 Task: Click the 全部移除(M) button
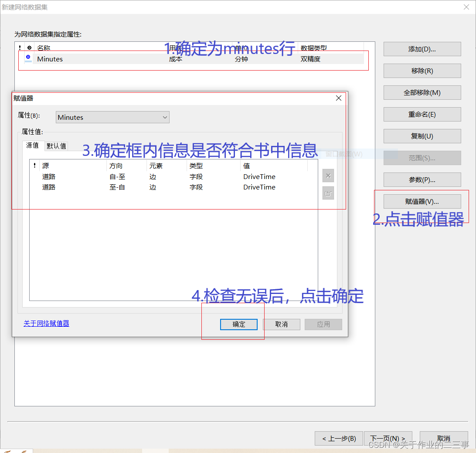(x=422, y=92)
